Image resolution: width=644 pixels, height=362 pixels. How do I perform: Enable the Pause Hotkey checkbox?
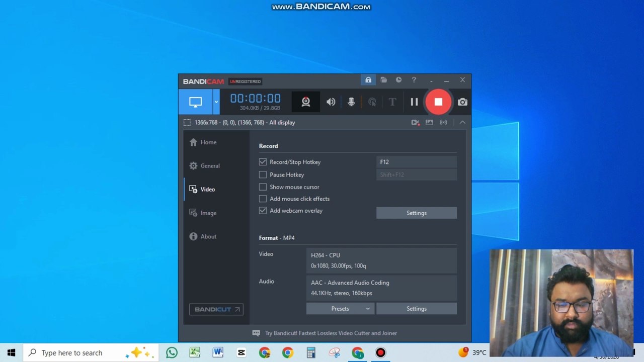(x=263, y=174)
